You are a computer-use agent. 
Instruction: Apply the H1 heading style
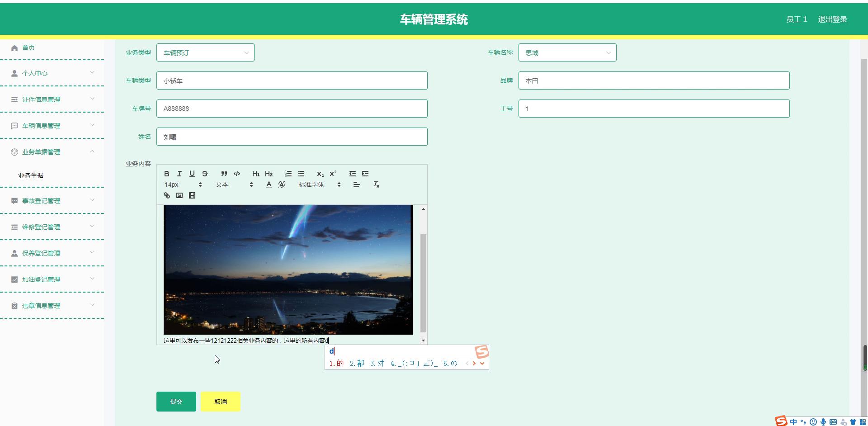pyautogui.click(x=256, y=174)
